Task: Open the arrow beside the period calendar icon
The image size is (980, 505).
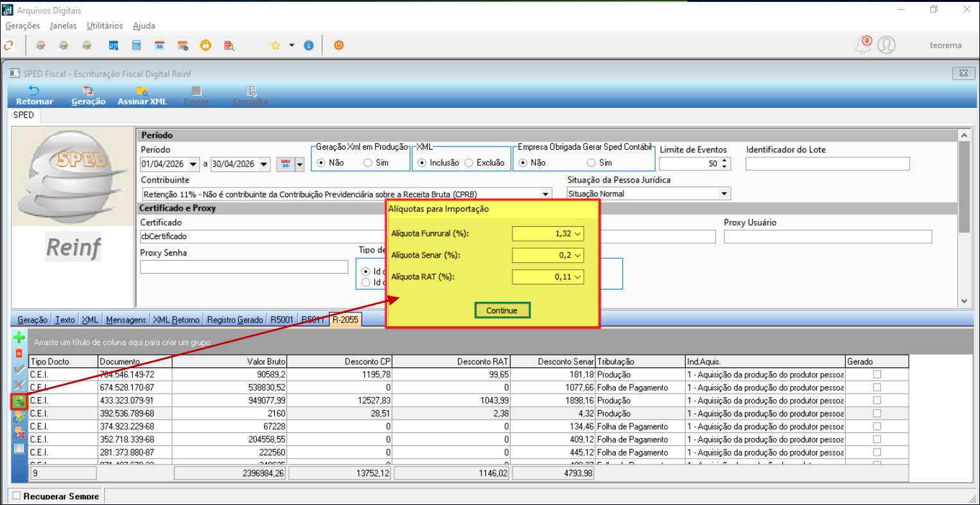Action: tap(299, 164)
